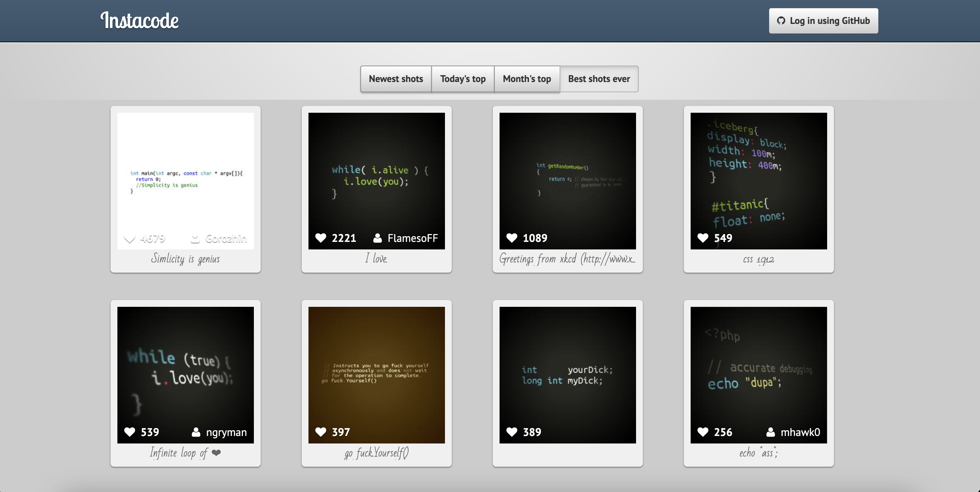The height and width of the screenshot is (492, 980).
Task: Open the Today's top tab
Action: tap(463, 79)
